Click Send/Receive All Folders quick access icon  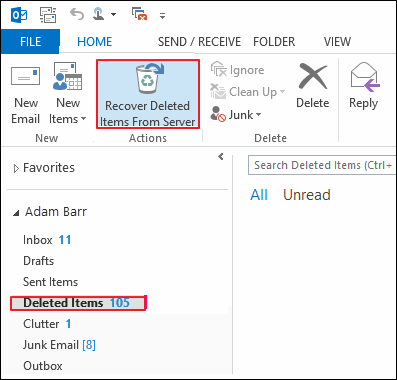tap(48, 15)
